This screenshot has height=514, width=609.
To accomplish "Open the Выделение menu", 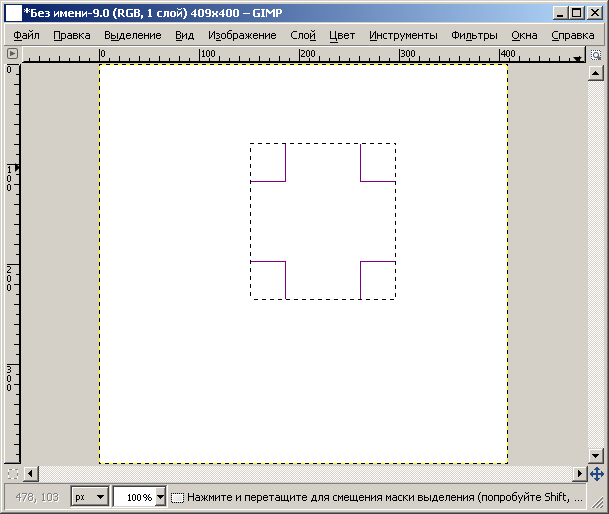I will pyautogui.click(x=132, y=35).
